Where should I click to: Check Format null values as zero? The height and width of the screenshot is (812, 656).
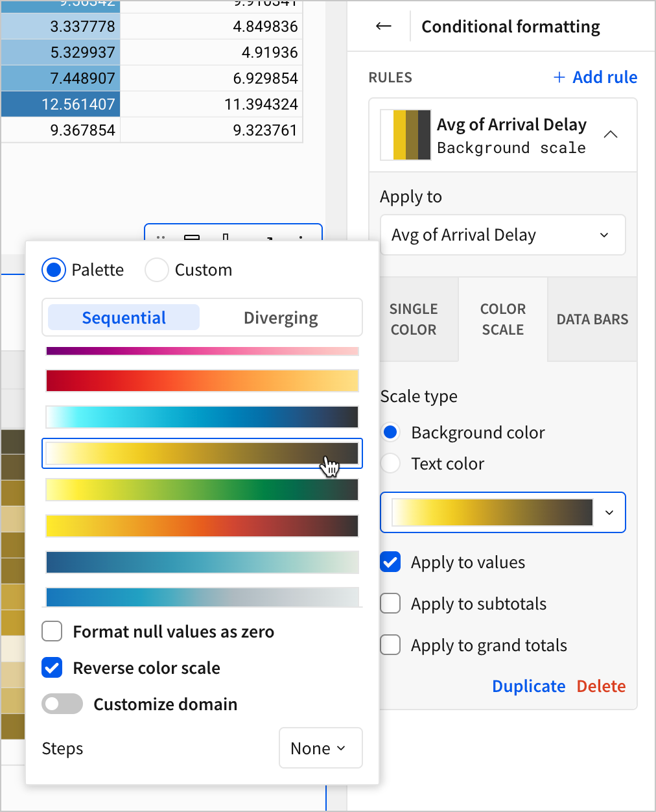tap(52, 632)
